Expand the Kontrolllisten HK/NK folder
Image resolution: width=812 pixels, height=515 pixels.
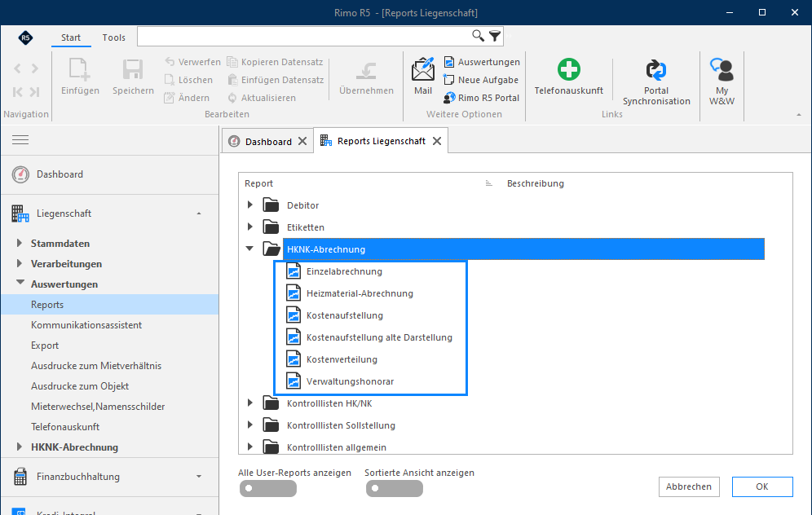pyautogui.click(x=249, y=403)
